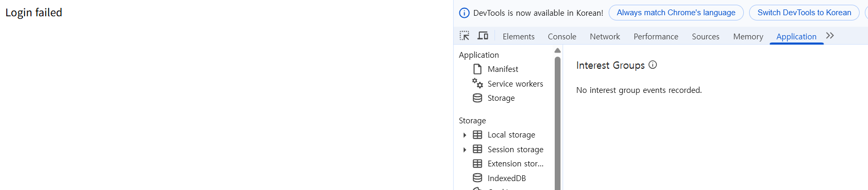The height and width of the screenshot is (190, 868).
Task: Expand the Session storage tree node
Action: pyautogui.click(x=465, y=150)
